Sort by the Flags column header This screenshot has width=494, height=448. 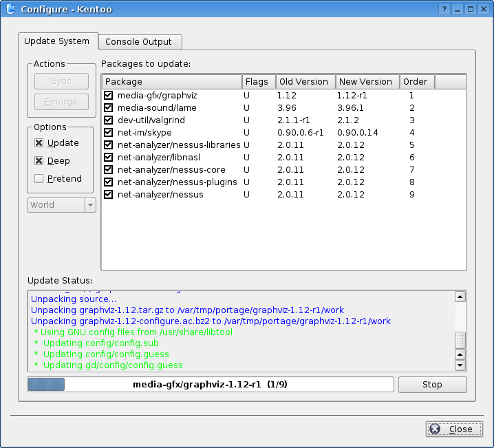coord(259,82)
